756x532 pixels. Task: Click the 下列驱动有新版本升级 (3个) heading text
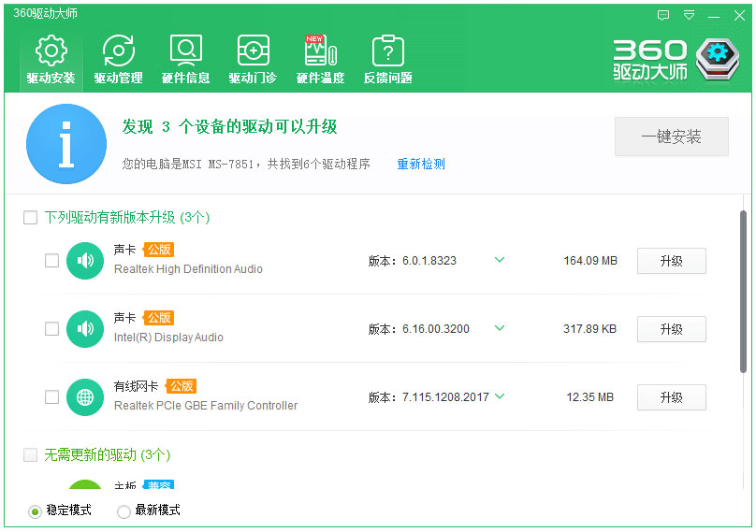click(x=127, y=217)
